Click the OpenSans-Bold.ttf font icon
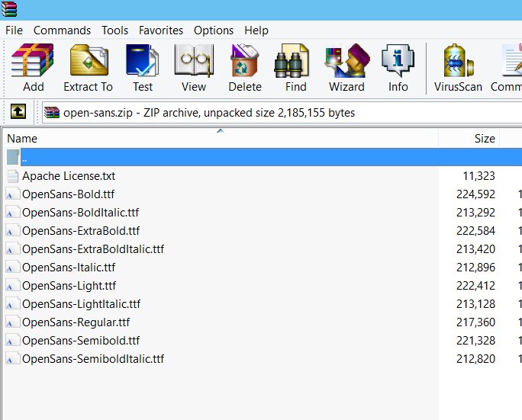 [x=13, y=194]
